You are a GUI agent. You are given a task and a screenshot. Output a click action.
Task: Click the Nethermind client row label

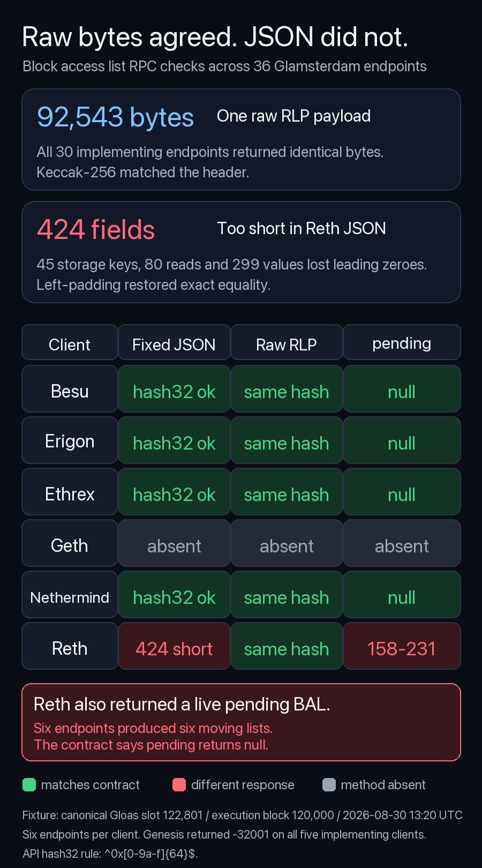point(70,595)
